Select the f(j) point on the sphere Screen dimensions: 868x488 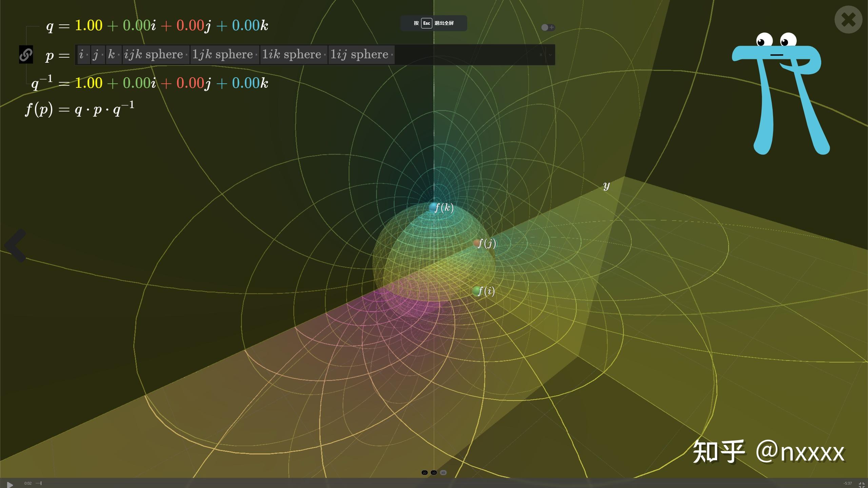tap(477, 243)
